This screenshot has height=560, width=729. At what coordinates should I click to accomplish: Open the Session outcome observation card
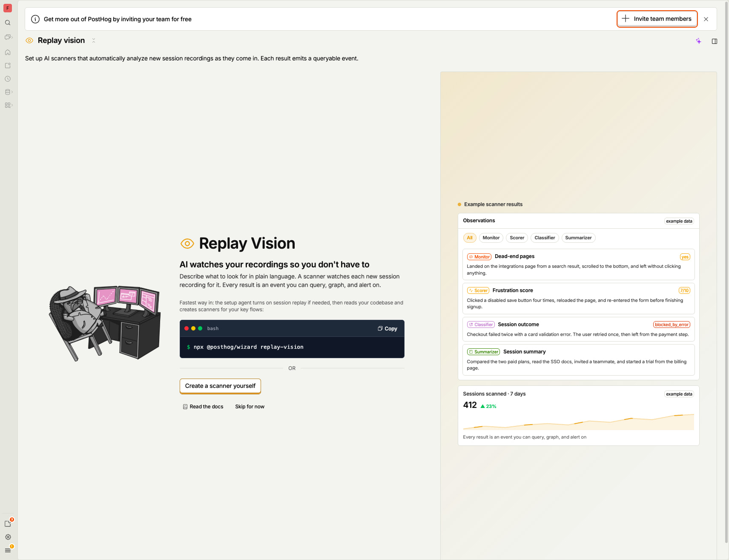[578, 329]
